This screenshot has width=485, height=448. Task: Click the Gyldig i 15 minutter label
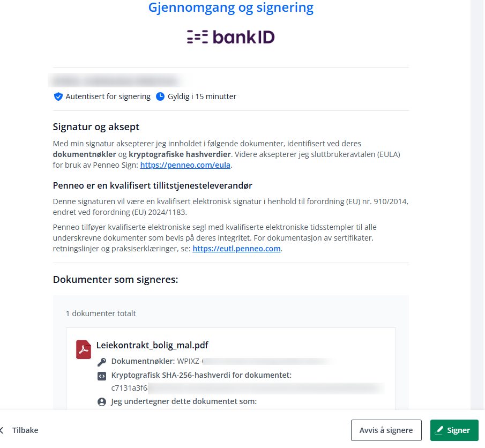click(x=202, y=96)
